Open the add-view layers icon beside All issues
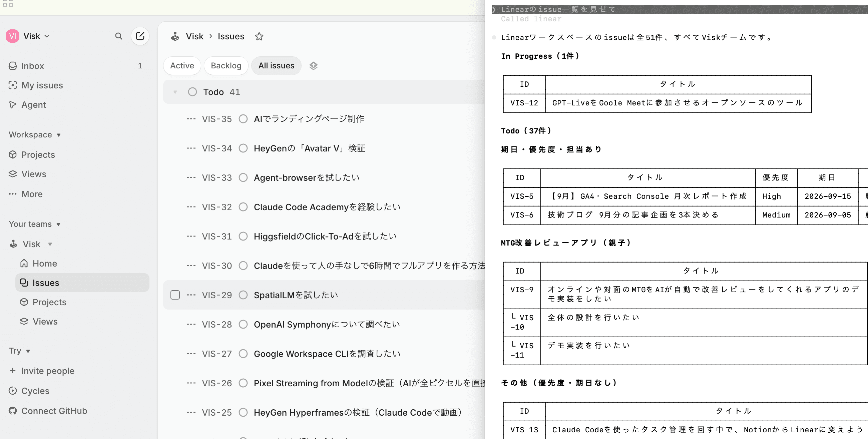Image resolution: width=868 pixels, height=439 pixels. tap(313, 66)
